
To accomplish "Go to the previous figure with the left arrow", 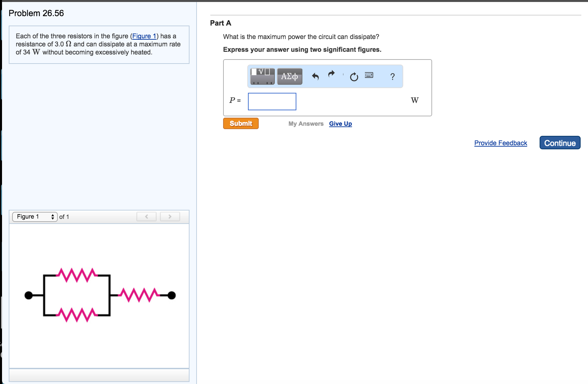I will coord(146,217).
